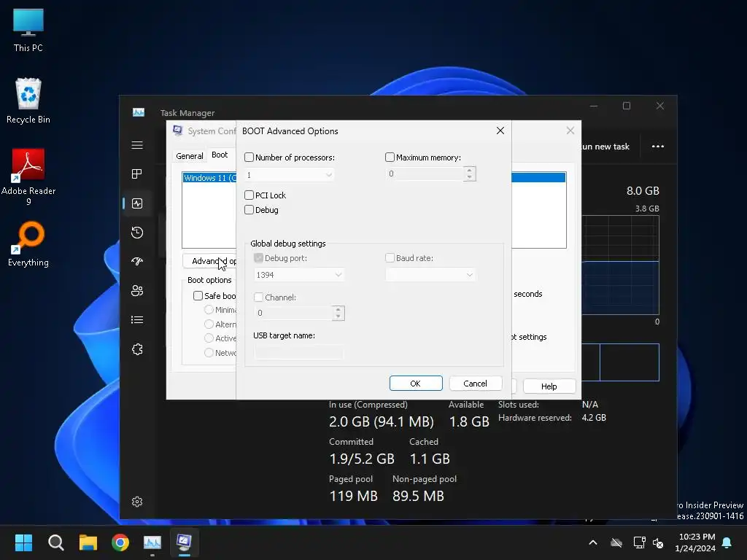Increase Channel spinner value

(338, 309)
